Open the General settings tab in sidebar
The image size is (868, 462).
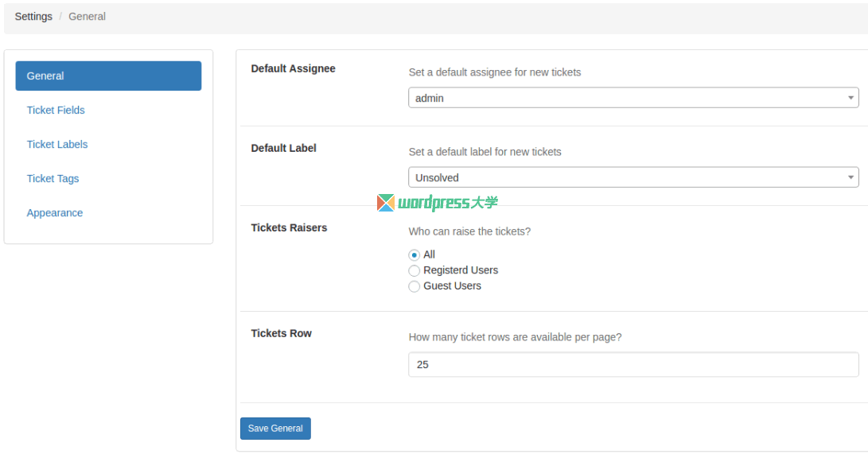click(x=108, y=76)
